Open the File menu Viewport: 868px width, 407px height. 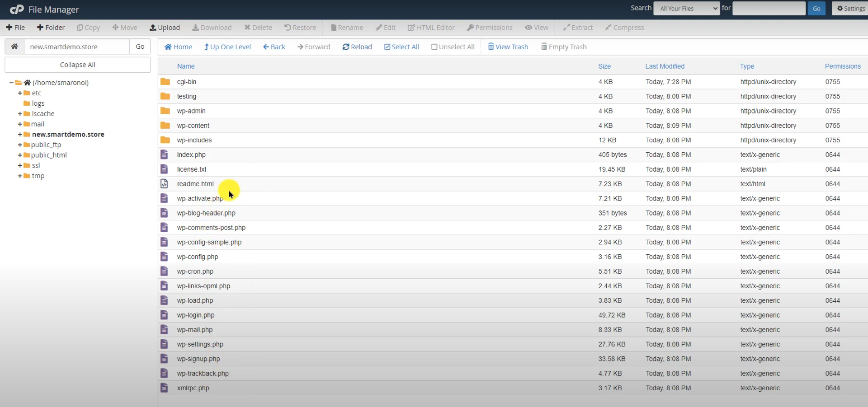pos(15,27)
